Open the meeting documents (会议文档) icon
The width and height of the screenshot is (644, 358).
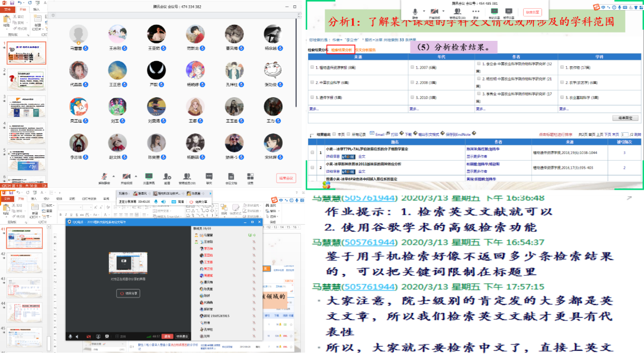click(230, 176)
